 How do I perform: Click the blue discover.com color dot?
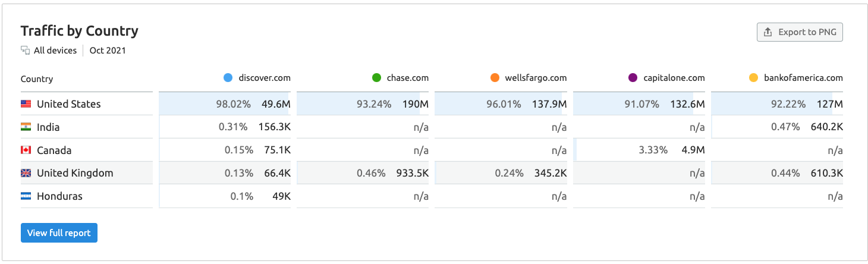[228, 78]
